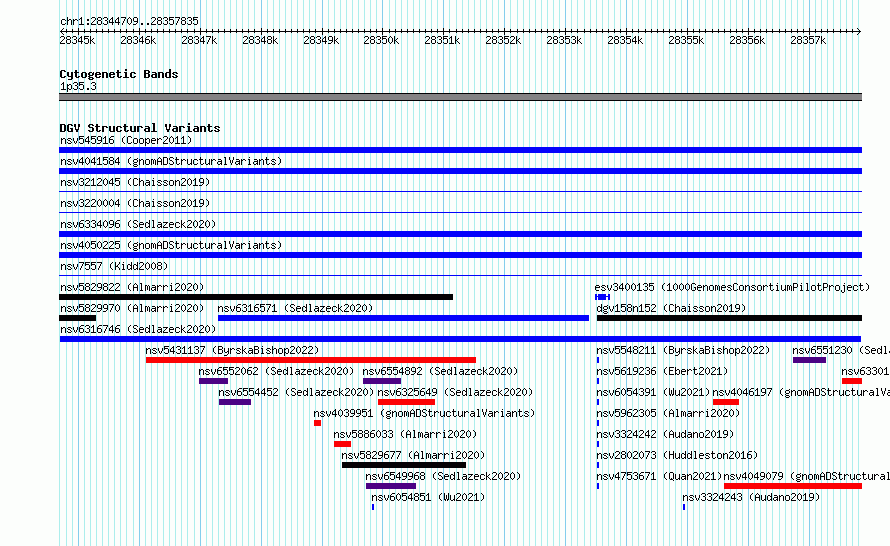The image size is (890, 546).
Task: Select the red nsv5886033 (Almarri2020) bar
Action: click(342, 444)
